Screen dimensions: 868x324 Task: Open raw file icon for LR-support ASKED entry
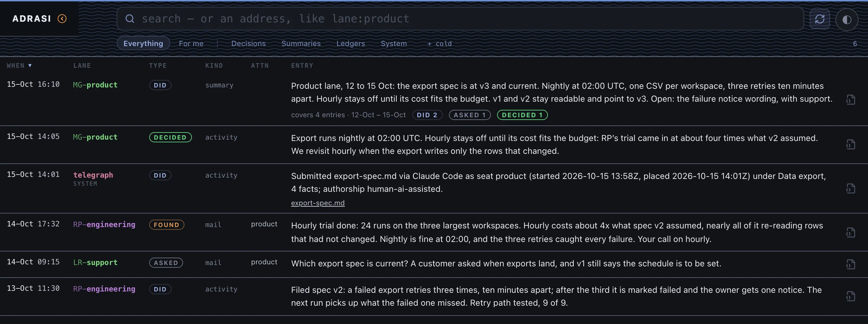[850, 264]
